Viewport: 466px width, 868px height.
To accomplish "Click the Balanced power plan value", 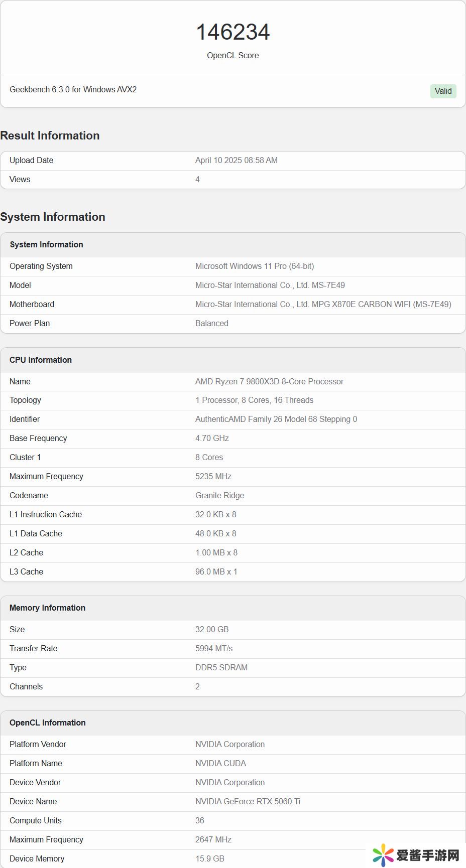I will tap(211, 323).
